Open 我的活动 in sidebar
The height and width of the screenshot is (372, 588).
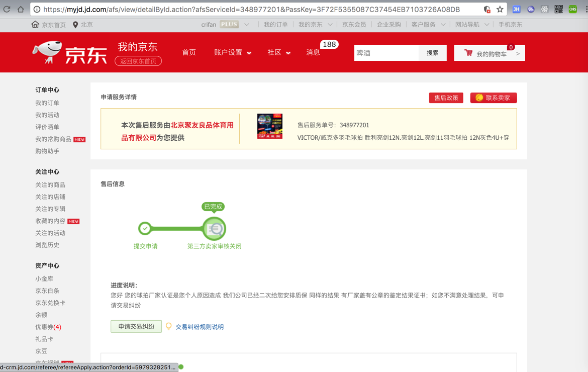47,115
